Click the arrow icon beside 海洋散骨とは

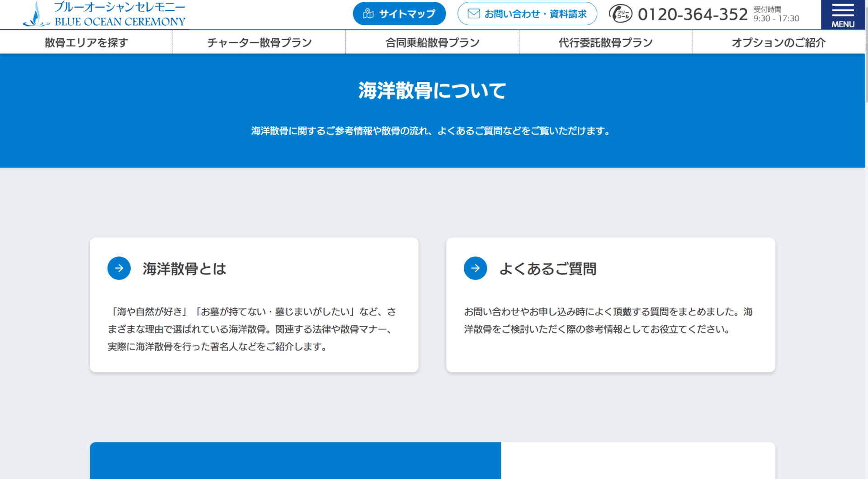click(x=119, y=268)
